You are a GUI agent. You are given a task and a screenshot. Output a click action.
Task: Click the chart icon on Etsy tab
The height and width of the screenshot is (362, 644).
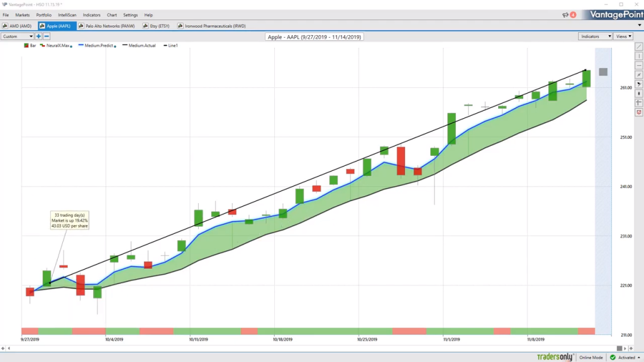pos(145,26)
